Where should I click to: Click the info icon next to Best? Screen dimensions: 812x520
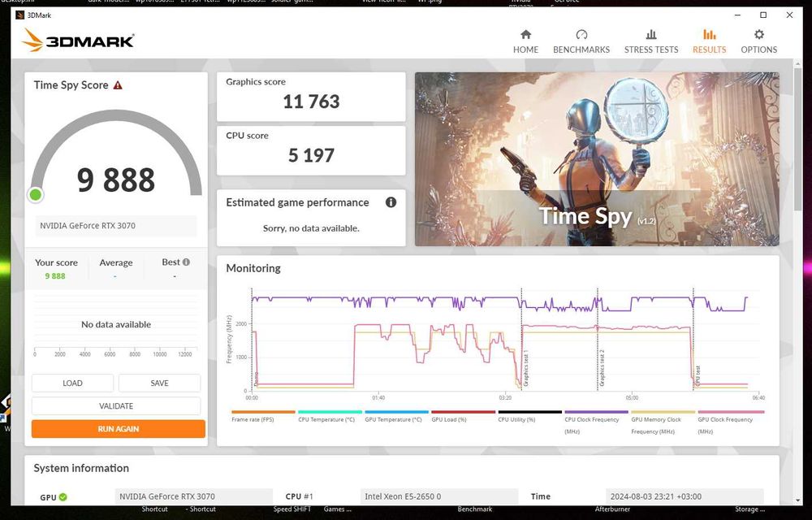(x=186, y=262)
